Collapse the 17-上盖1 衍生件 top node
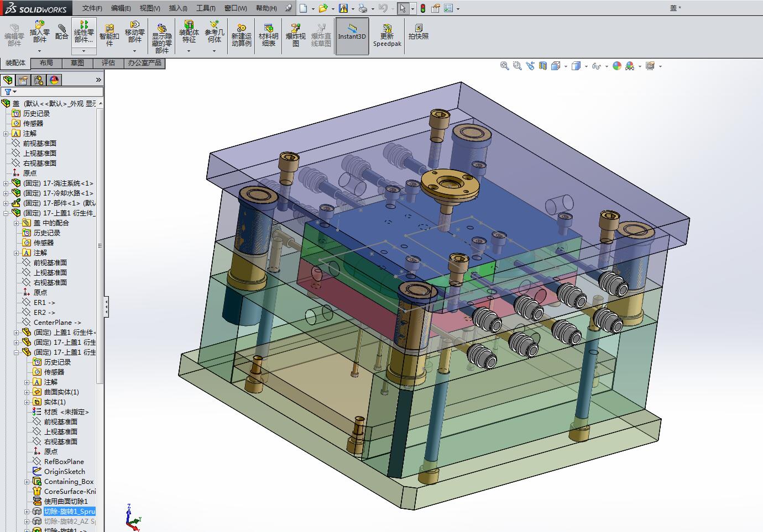 pyautogui.click(x=6, y=213)
